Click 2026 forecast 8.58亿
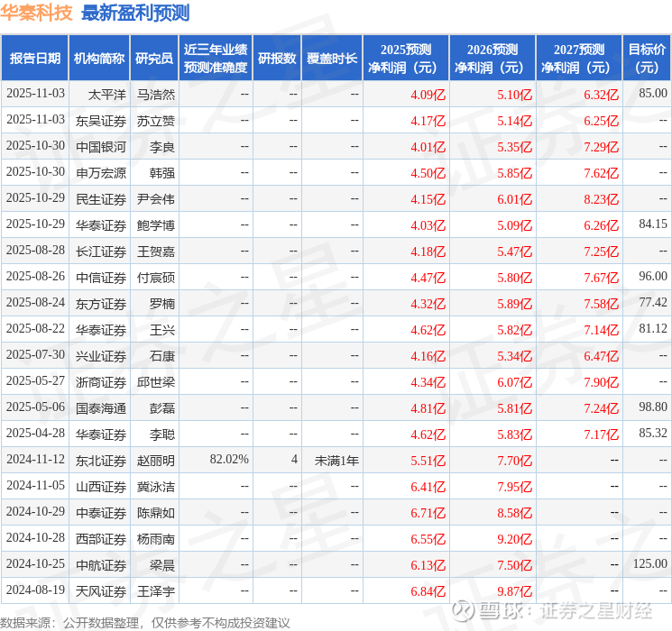 coord(514,513)
